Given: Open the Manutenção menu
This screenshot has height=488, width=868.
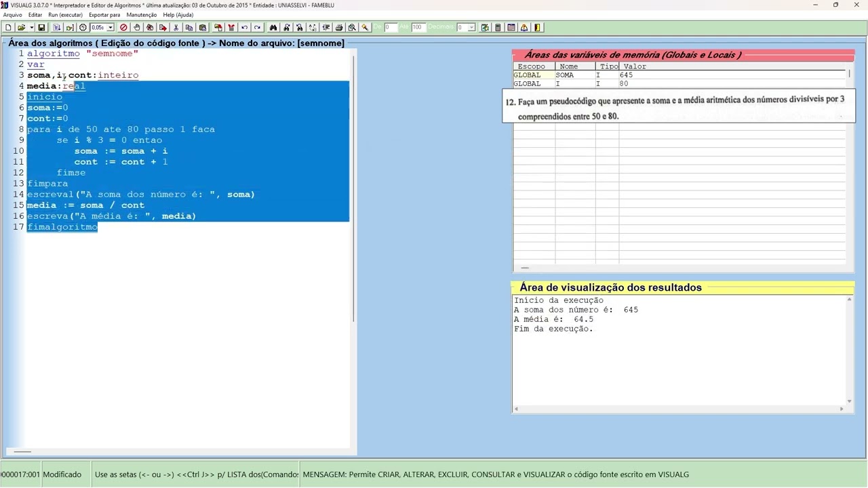Looking at the screenshot, I should (142, 15).
